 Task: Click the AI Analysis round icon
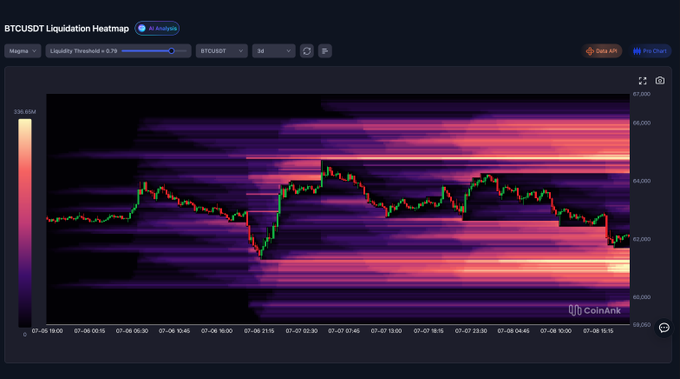click(x=142, y=29)
